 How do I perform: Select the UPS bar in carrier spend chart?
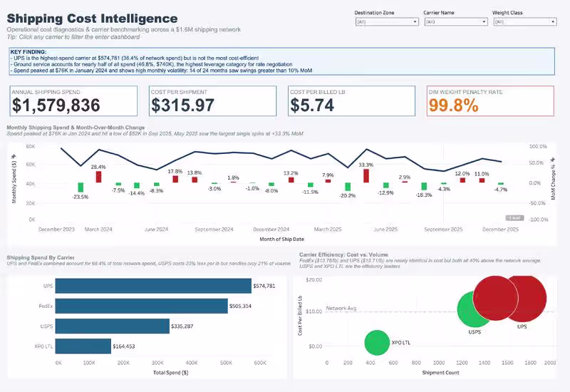pyautogui.click(x=153, y=286)
